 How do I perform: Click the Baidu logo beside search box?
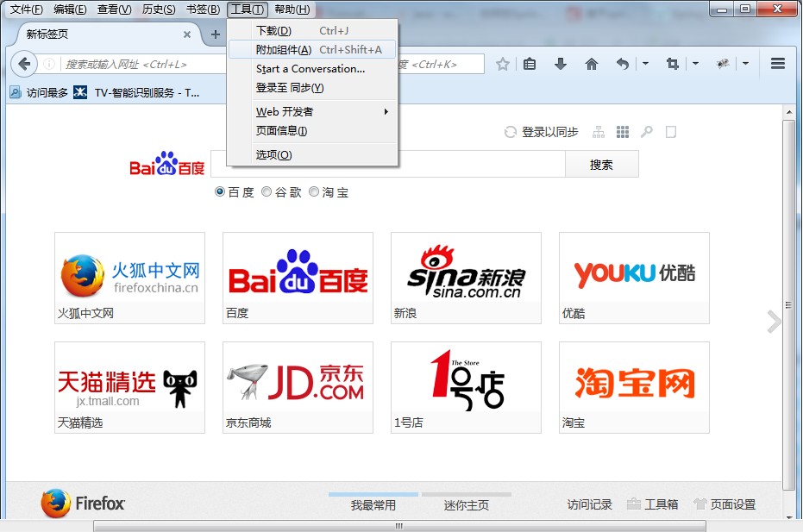point(167,164)
